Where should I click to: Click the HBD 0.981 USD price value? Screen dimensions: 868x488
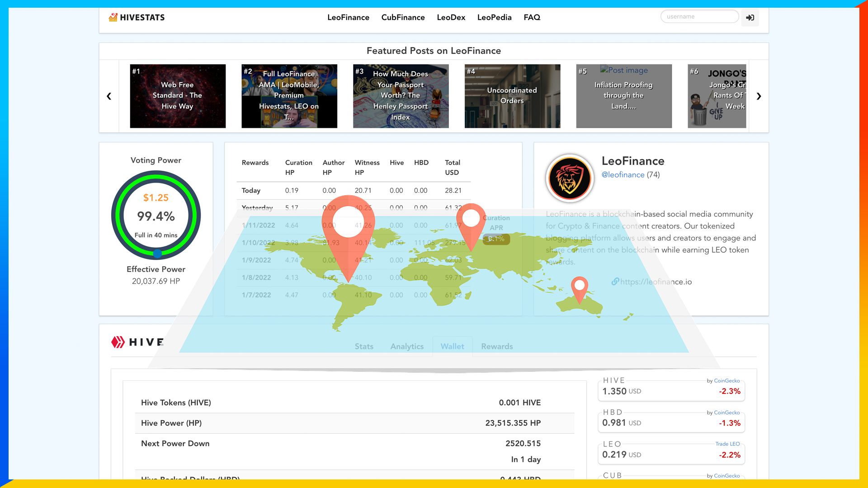coord(622,423)
